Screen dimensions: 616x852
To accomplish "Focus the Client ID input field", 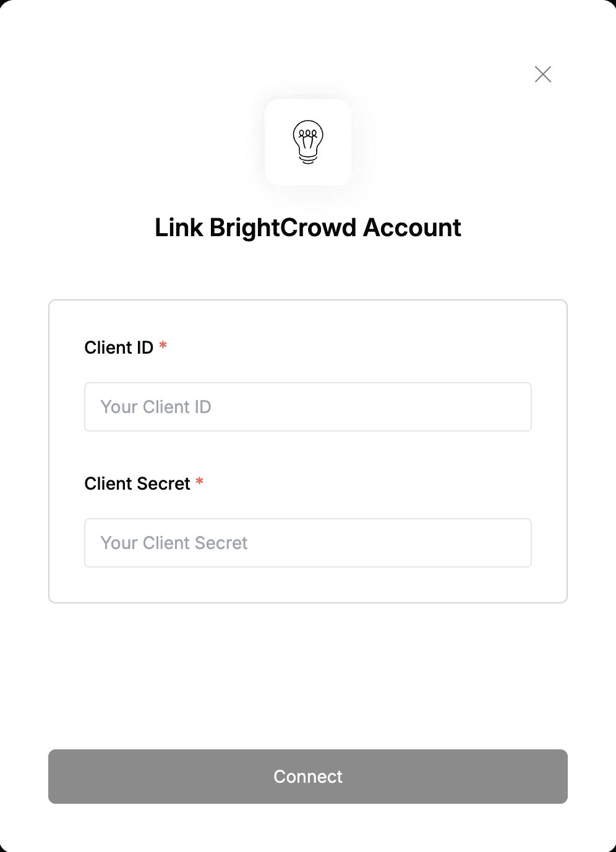I will point(308,407).
